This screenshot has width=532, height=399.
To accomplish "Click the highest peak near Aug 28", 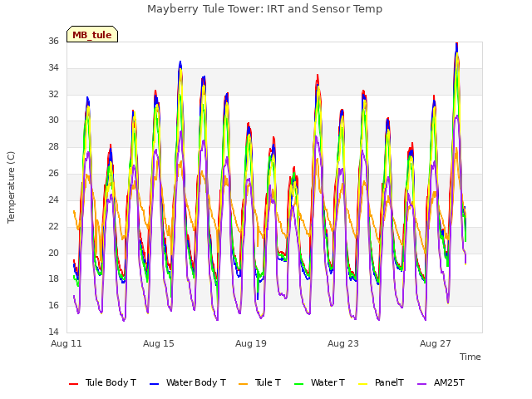I will click(x=456, y=43).
